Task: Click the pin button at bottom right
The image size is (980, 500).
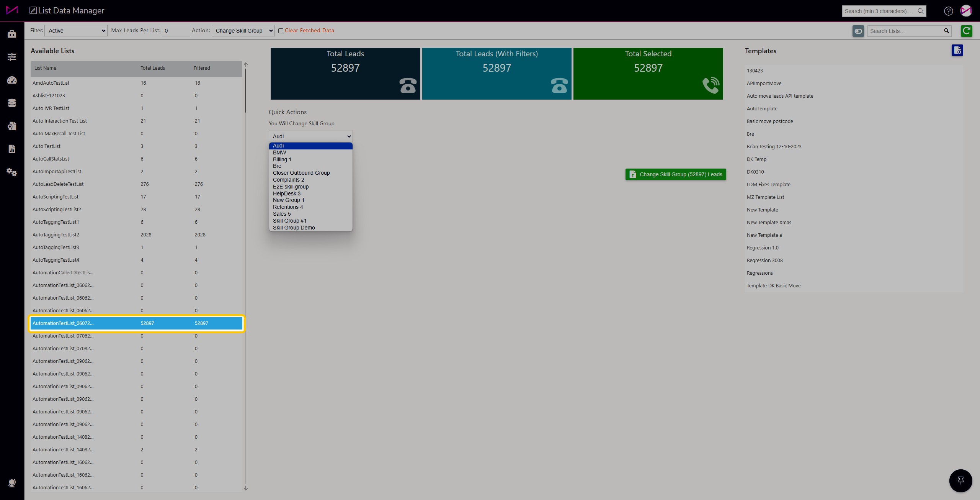Action: click(960, 480)
